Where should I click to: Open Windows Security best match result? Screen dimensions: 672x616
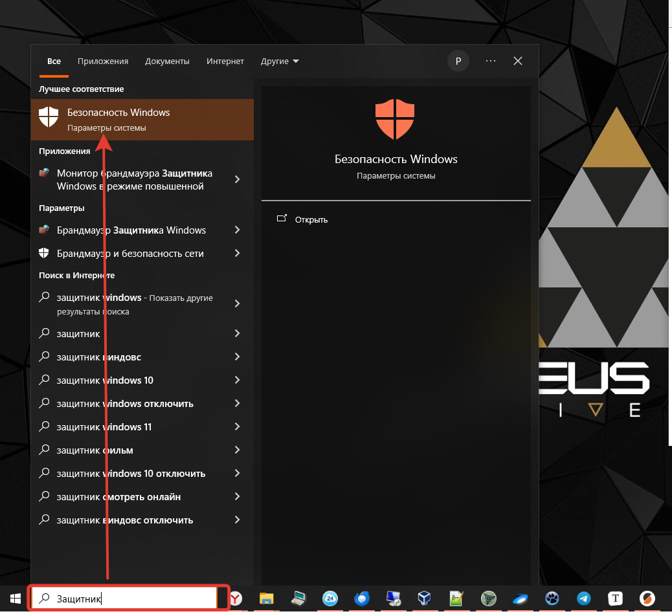(142, 119)
